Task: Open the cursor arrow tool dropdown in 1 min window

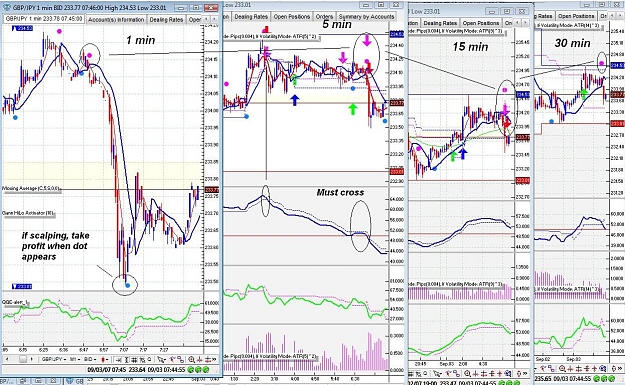Action: point(162,360)
